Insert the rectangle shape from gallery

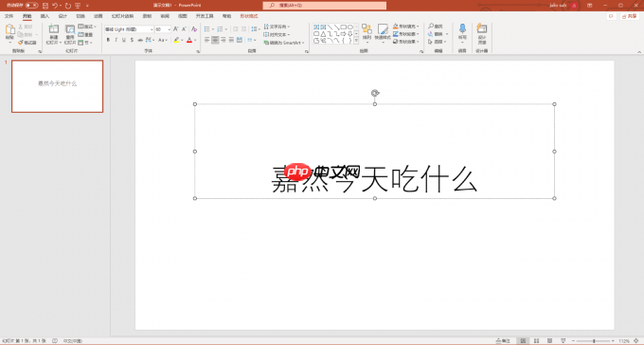pos(344,27)
